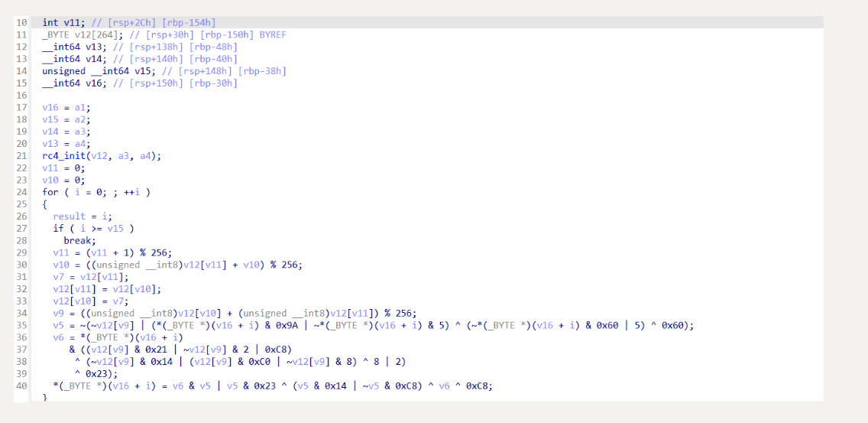The image size is (868, 423).
Task: Click 'v12[v11] = v12[v10];' statement
Action: [107, 289]
